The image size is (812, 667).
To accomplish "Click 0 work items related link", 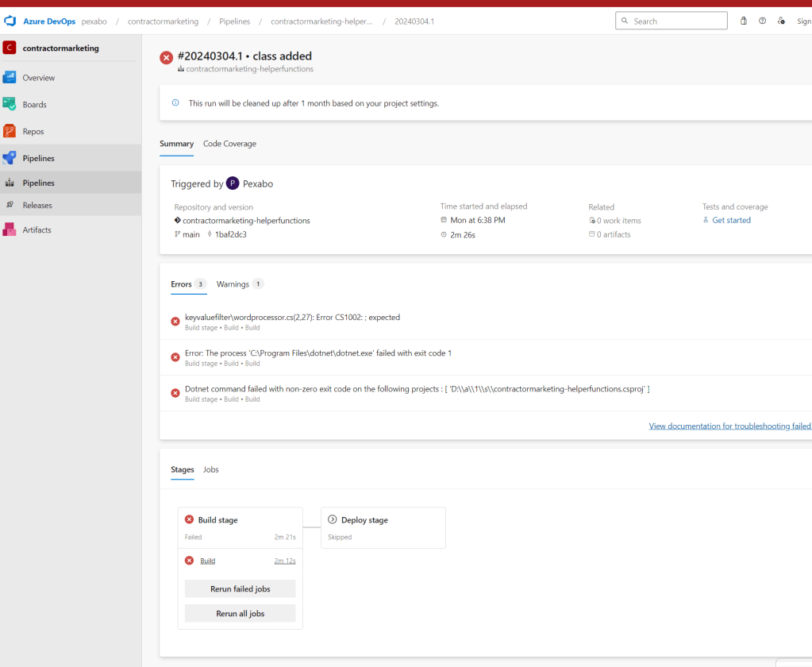I will click(x=619, y=221).
